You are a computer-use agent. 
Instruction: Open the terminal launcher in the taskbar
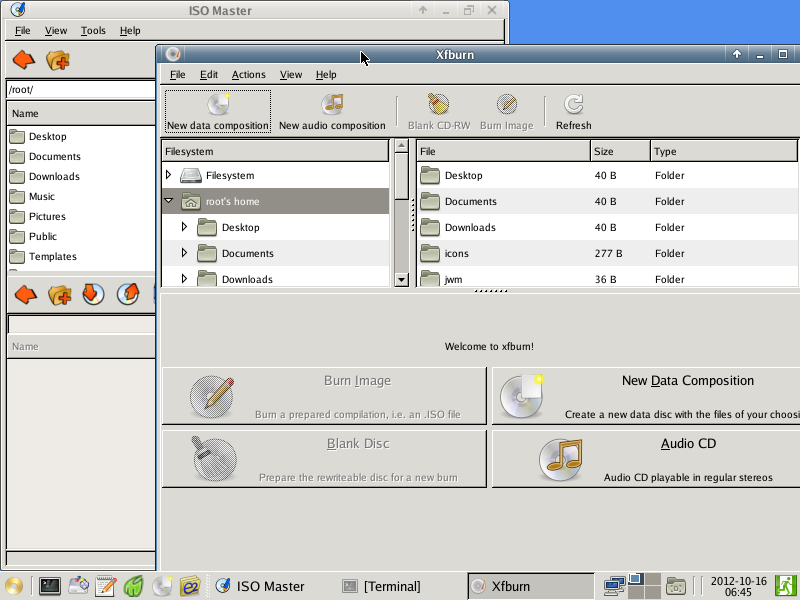click(50, 586)
